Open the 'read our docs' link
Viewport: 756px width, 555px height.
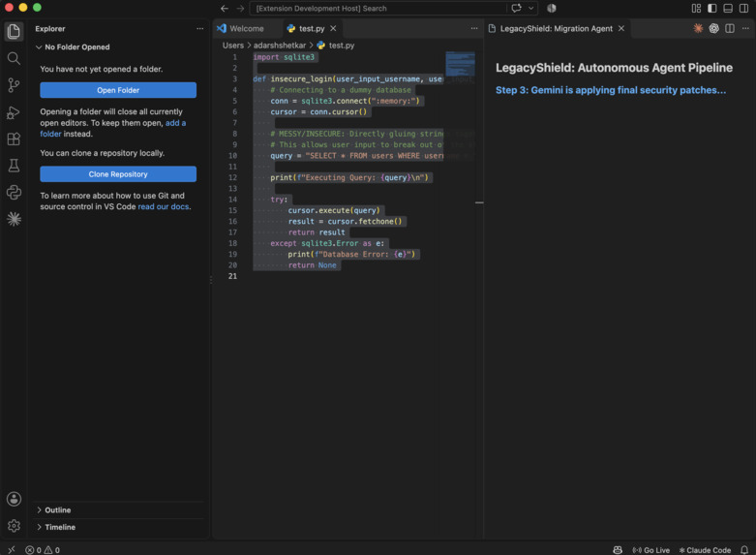tap(164, 206)
